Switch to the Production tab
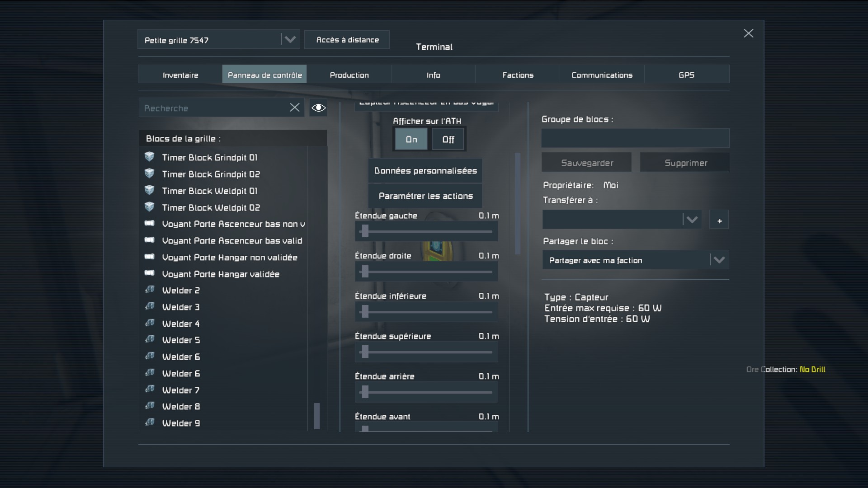The image size is (868, 488). pyautogui.click(x=349, y=75)
